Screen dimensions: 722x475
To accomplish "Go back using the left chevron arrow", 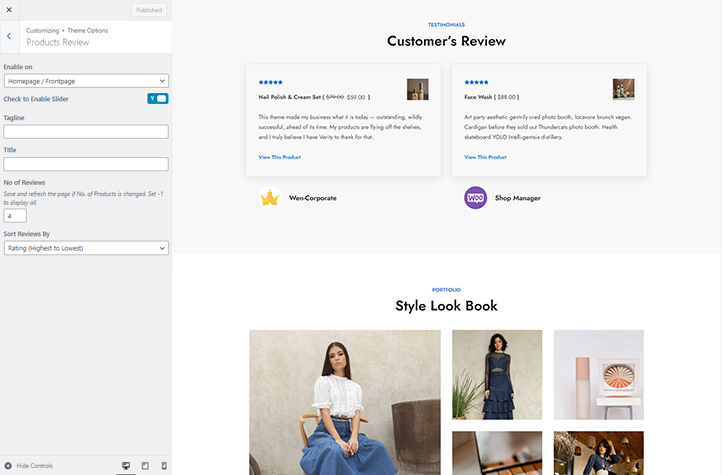I will (9, 36).
